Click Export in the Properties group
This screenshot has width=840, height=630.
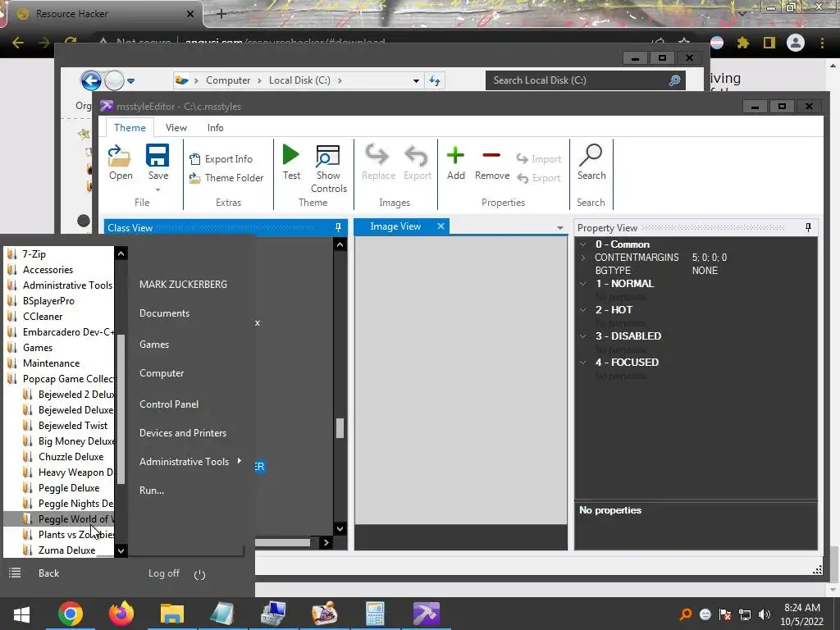coord(538,178)
